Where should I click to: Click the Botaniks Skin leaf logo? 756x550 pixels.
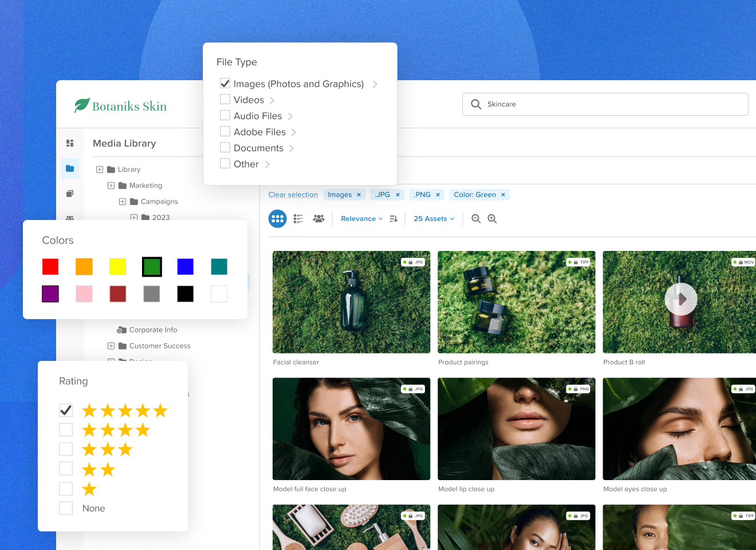(82, 105)
